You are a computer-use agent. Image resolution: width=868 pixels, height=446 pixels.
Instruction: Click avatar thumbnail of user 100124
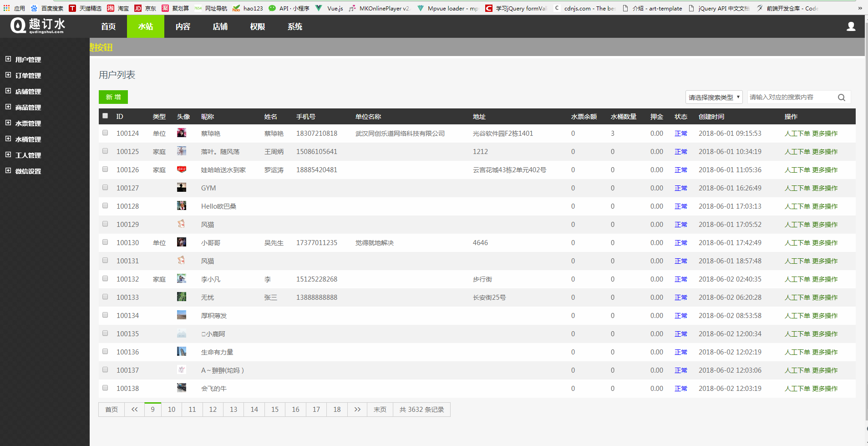181,133
